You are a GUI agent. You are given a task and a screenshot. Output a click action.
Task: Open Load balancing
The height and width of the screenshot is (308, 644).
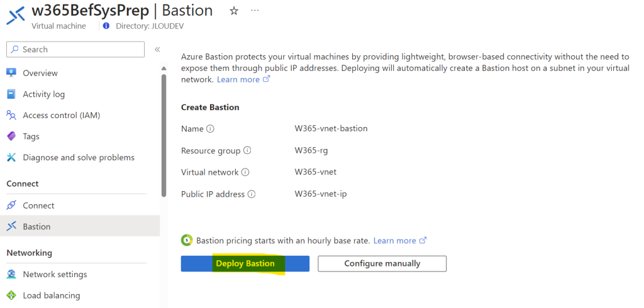click(x=52, y=295)
